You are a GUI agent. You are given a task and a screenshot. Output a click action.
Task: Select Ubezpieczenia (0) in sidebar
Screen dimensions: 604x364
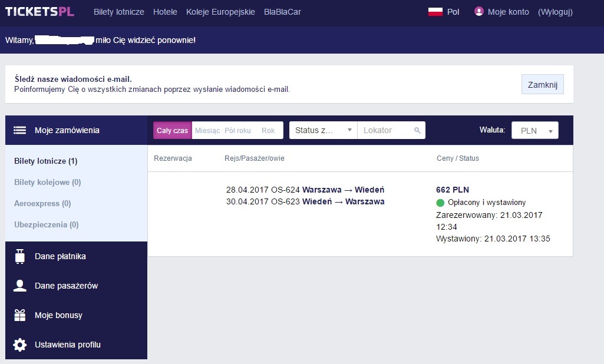[46, 224]
